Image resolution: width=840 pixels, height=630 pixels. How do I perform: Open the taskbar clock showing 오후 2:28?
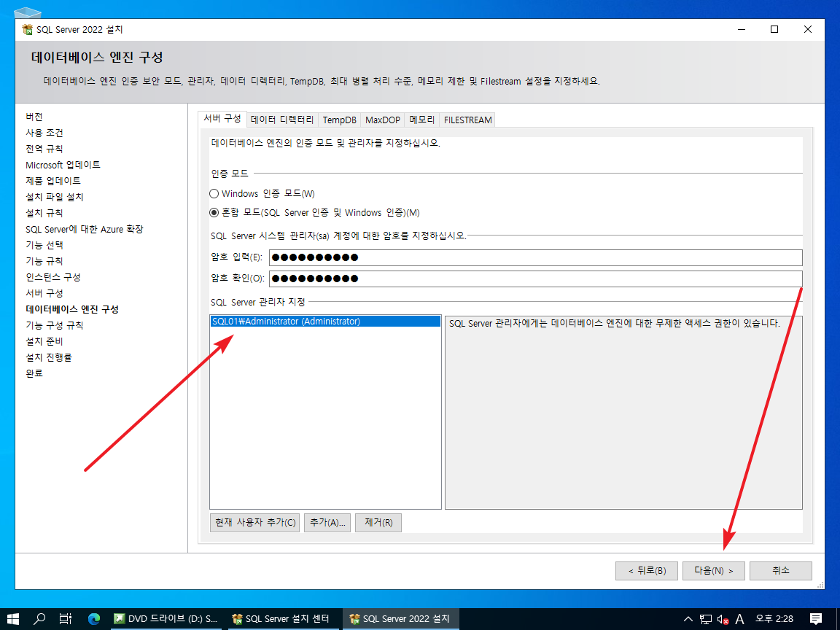[774, 619]
